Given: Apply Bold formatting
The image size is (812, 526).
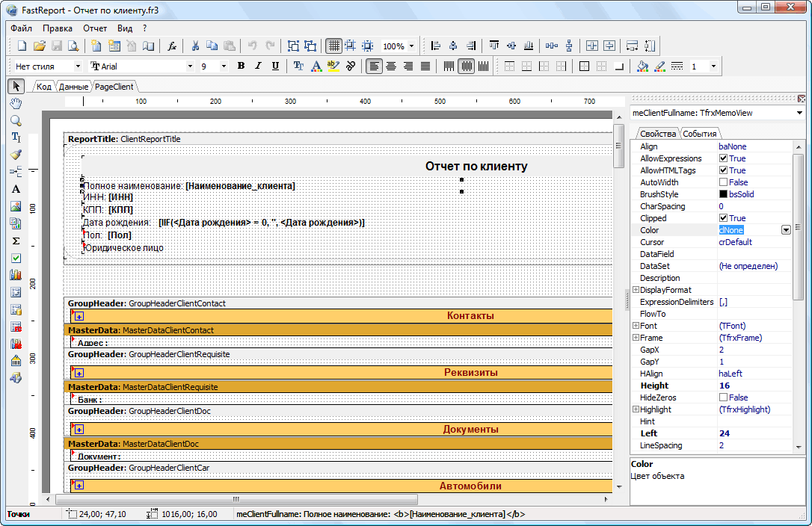Looking at the screenshot, I should click(x=241, y=66).
